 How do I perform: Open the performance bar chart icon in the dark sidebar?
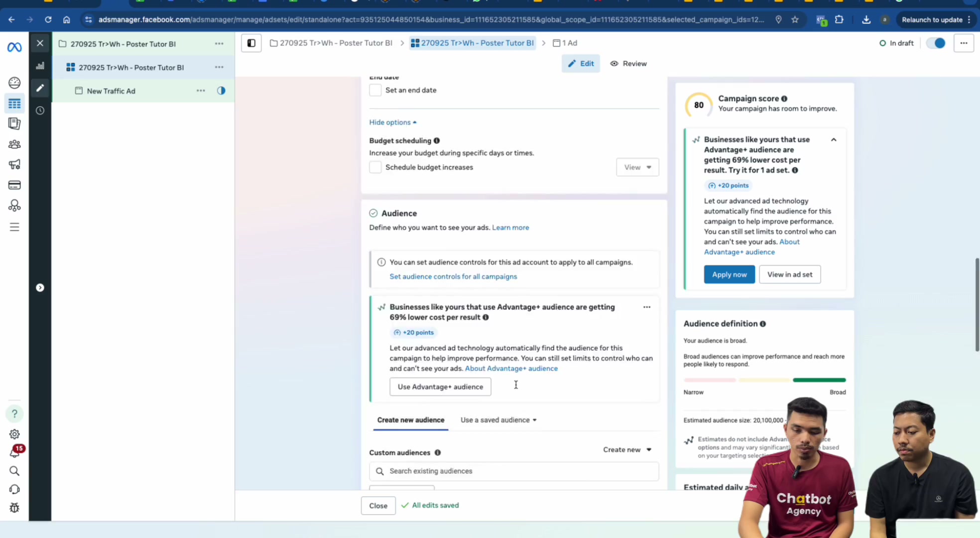click(40, 66)
